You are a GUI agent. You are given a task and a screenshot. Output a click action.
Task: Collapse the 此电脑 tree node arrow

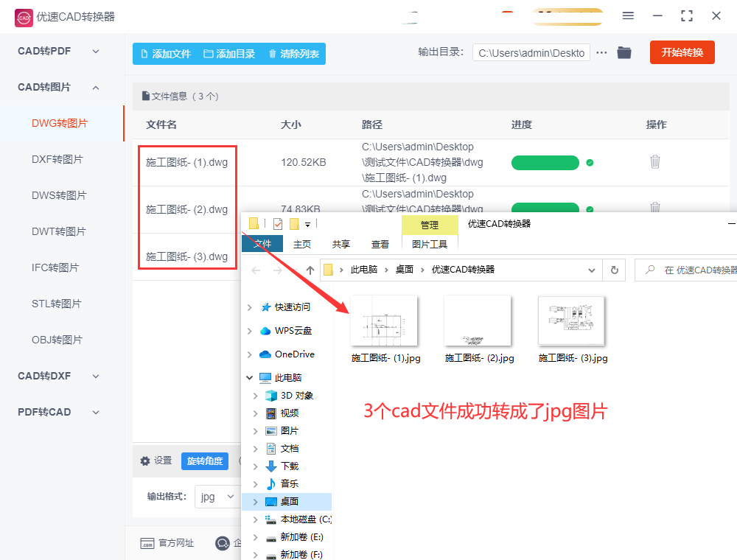250,378
